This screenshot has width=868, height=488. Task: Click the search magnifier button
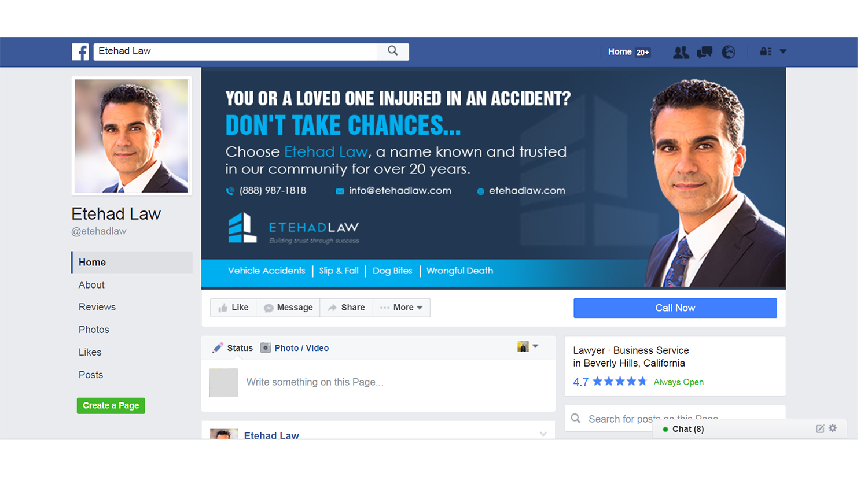(393, 51)
